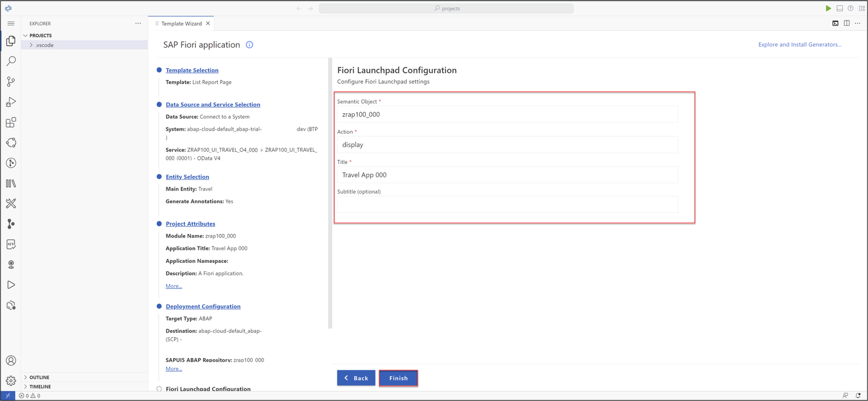
Task: Open the Deployment Configuration step link
Action: 203,307
